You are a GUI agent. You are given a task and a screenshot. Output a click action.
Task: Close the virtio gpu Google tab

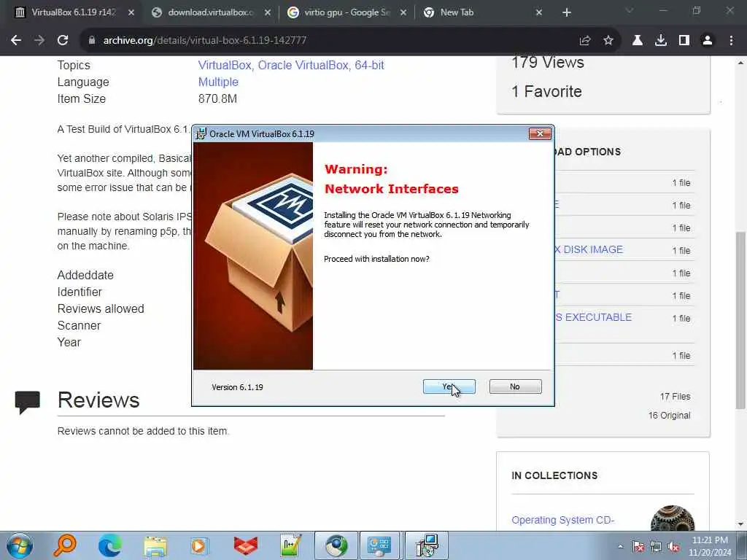403,12
